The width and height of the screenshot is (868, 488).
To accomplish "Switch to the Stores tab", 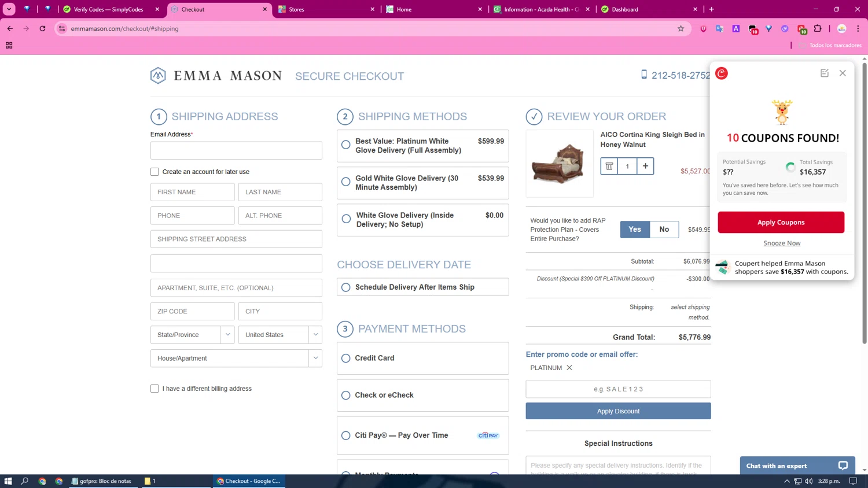I will click(326, 9).
